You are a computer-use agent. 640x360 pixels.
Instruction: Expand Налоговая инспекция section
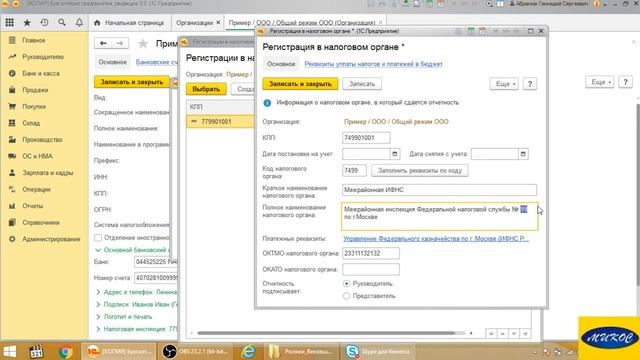coord(98,329)
